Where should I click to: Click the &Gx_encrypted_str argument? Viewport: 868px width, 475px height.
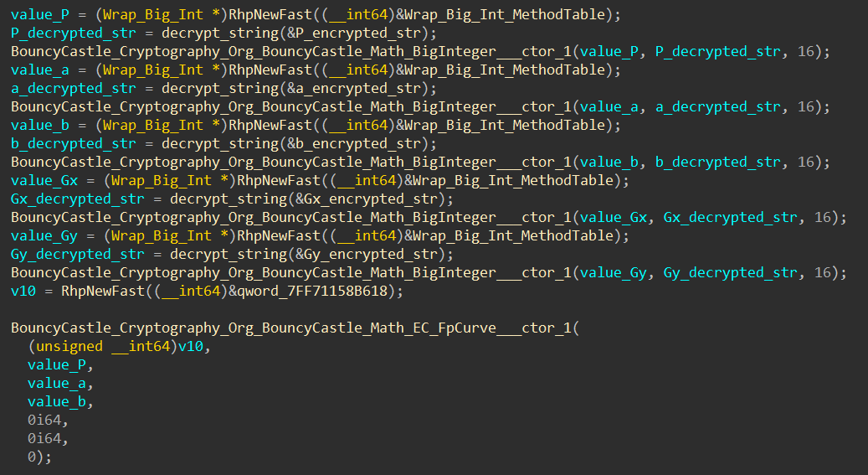click(367, 199)
